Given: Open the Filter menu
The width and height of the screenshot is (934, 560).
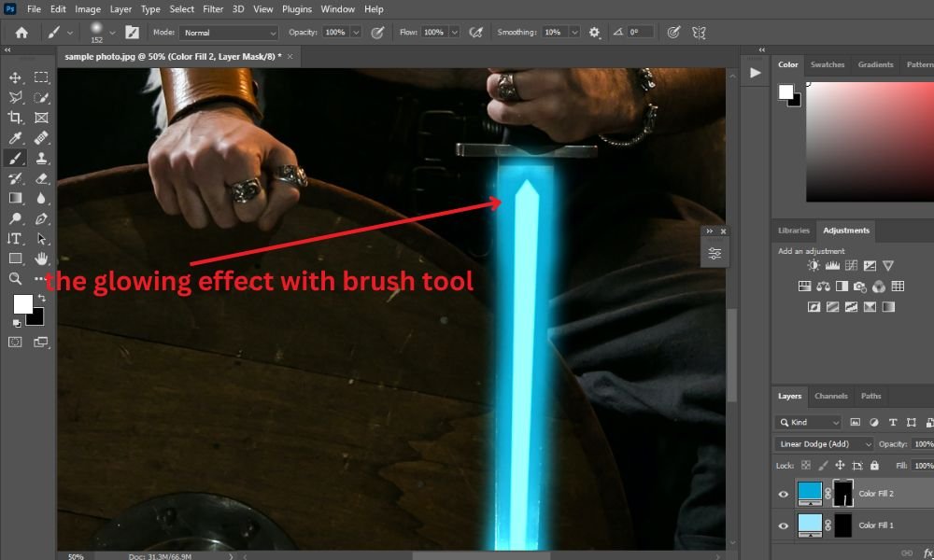Looking at the screenshot, I should tap(213, 9).
